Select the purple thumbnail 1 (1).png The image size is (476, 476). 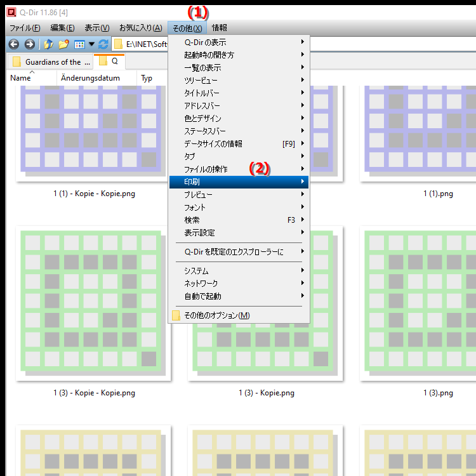[x=418, y=133]
